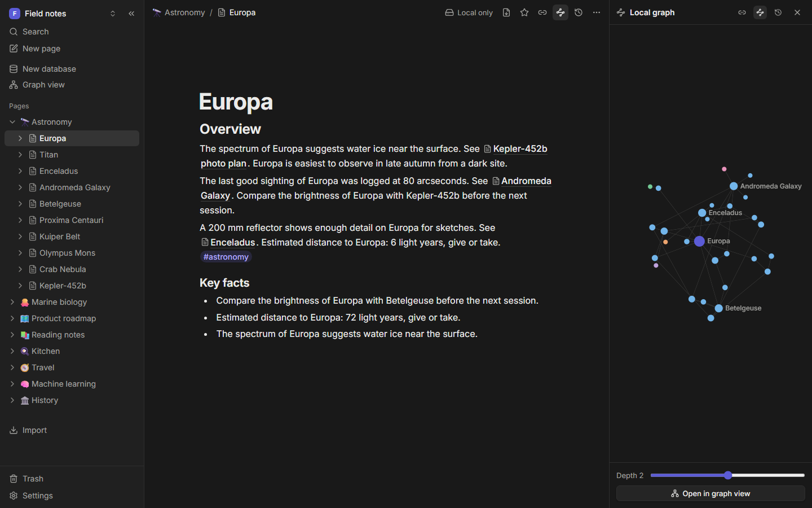Click the Local only storage indicator
The image size is (812, 508).
click(x=469, y=12)
